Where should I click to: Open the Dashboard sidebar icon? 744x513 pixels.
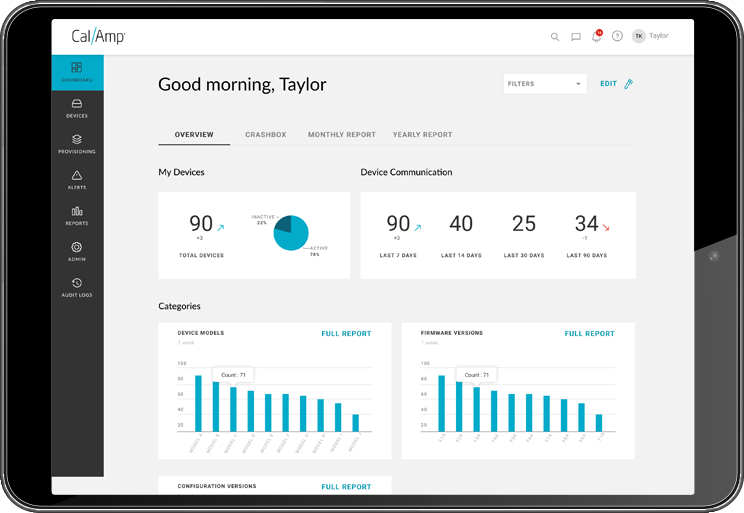click(x=77, y=71)
